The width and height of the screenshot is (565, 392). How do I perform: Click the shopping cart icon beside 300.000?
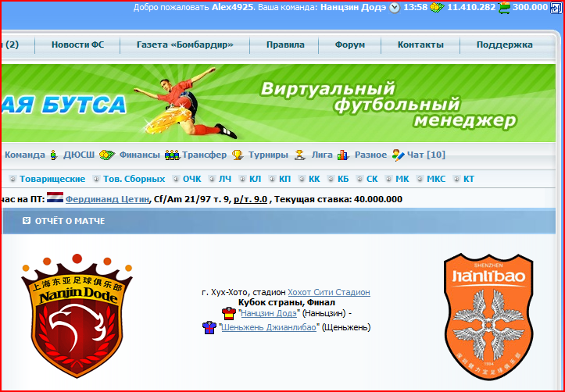505,7
